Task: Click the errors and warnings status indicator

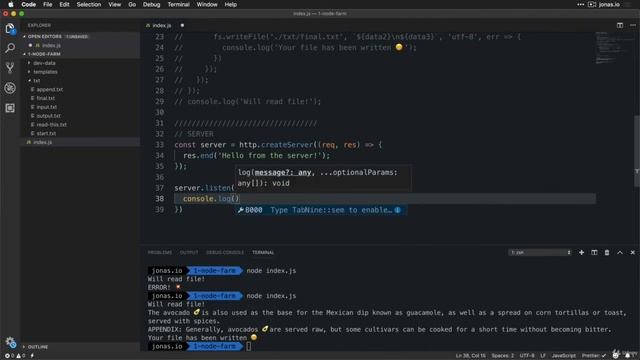Action: click(x=14, y=356)
